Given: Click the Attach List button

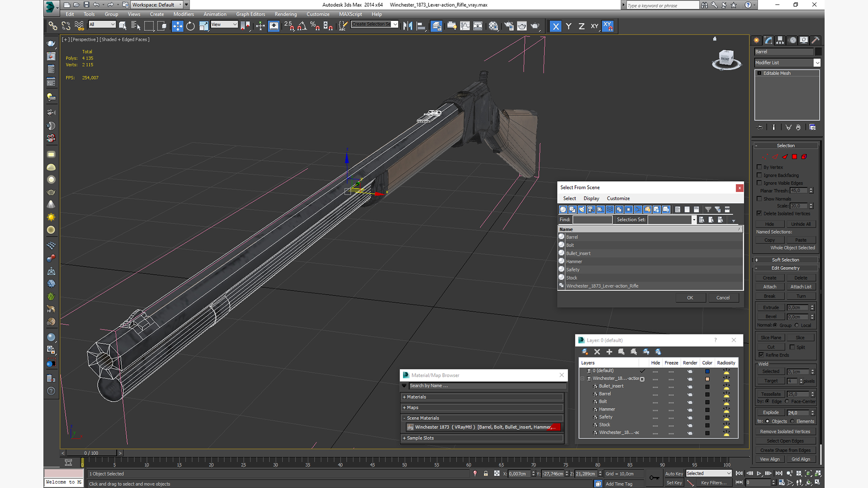Looking at the screenshot, I should 801,287.
